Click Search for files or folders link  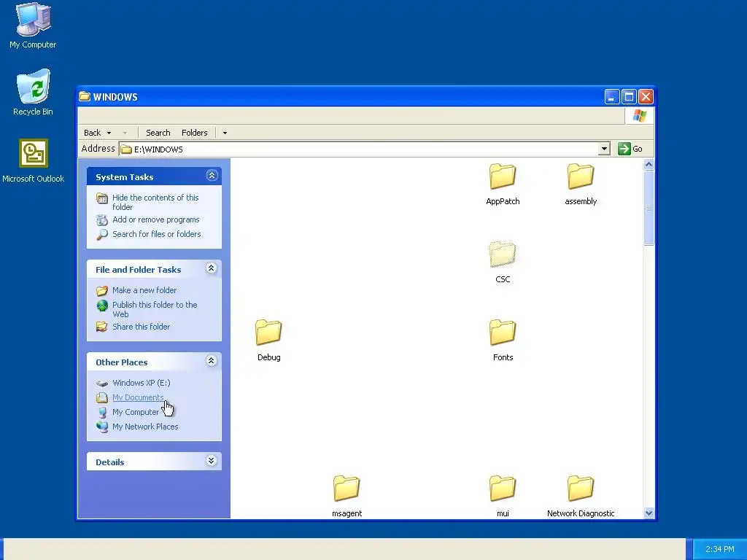(156, 234)
